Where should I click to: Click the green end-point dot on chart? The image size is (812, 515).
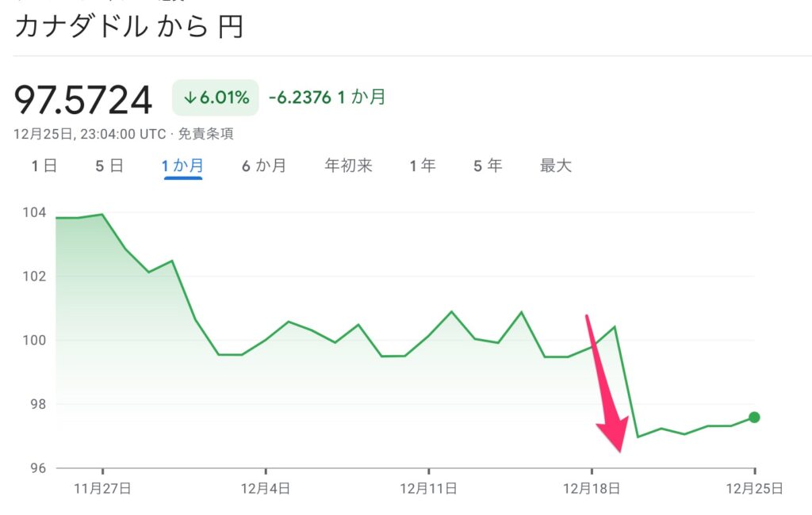[754, 418]
